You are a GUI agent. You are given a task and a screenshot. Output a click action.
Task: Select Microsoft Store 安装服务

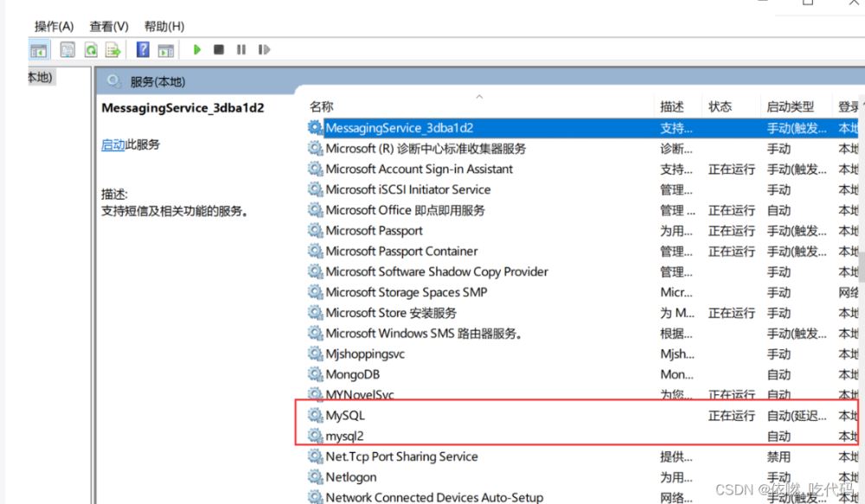(x=391, y=313)
